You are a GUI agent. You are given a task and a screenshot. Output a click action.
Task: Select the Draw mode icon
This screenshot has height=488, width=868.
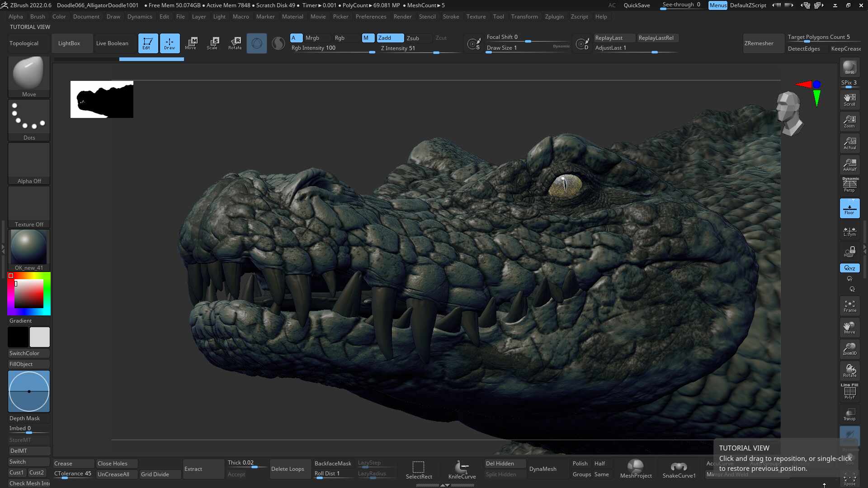(170, 43)
